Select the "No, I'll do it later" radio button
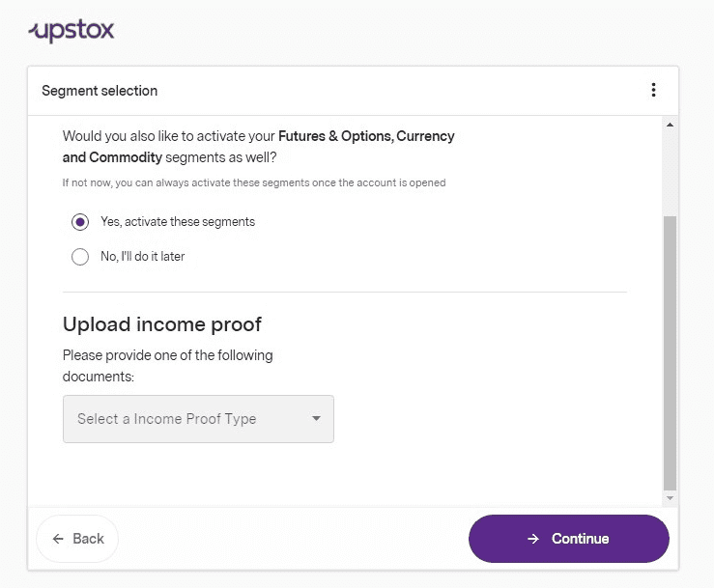Viewport: 714px width, 588px height. [80, 257]
